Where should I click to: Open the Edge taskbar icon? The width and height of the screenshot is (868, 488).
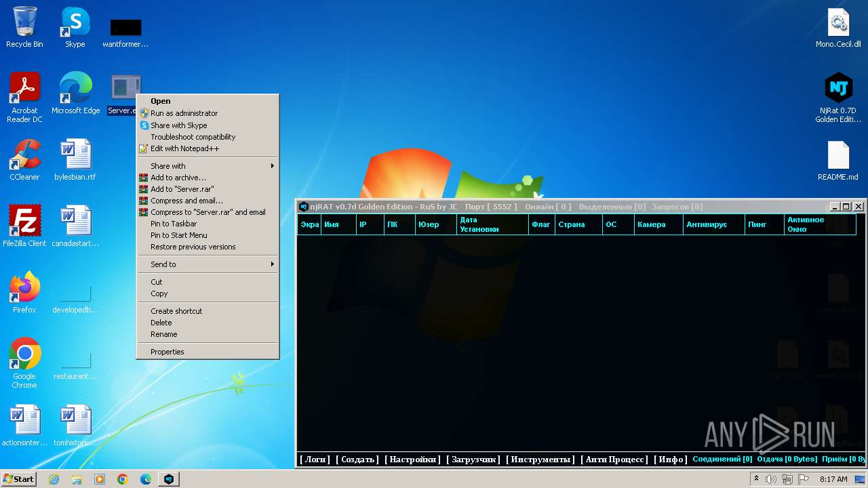point(146,479)
